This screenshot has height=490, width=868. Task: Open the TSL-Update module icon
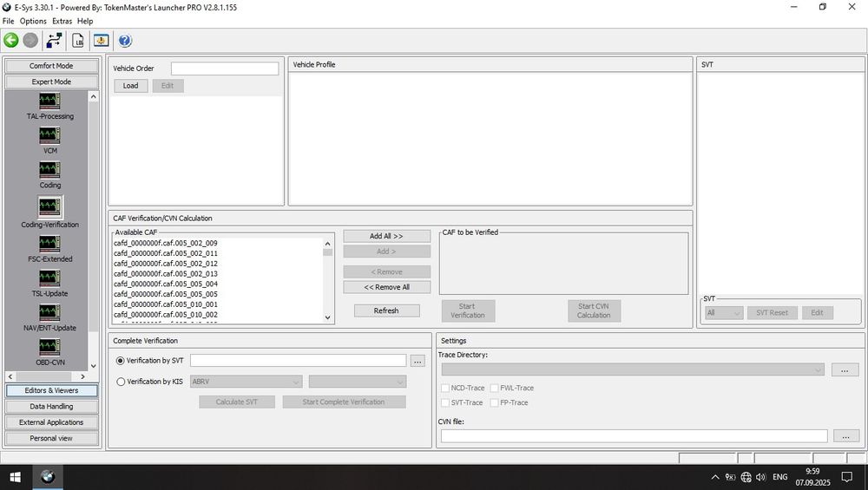coord(49,278)
